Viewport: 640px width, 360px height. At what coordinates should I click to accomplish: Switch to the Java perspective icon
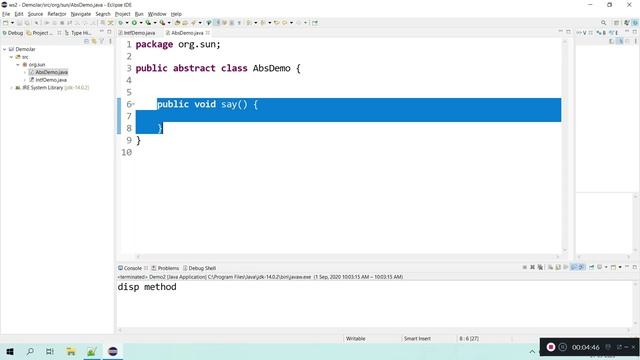click(627, 23)
